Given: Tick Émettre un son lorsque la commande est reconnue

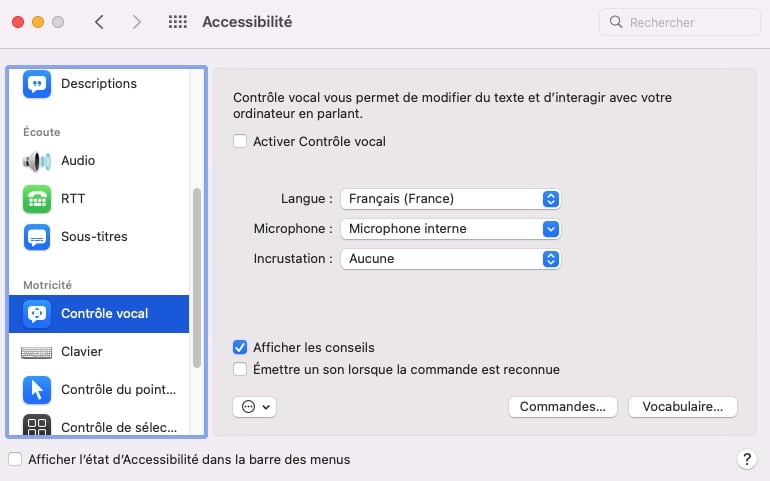Looking at the screenshot, I should pyautogui.click(x=240, y=369).
